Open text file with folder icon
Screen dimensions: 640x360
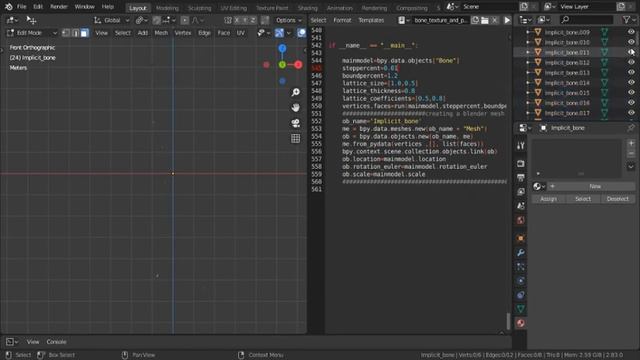484,20
